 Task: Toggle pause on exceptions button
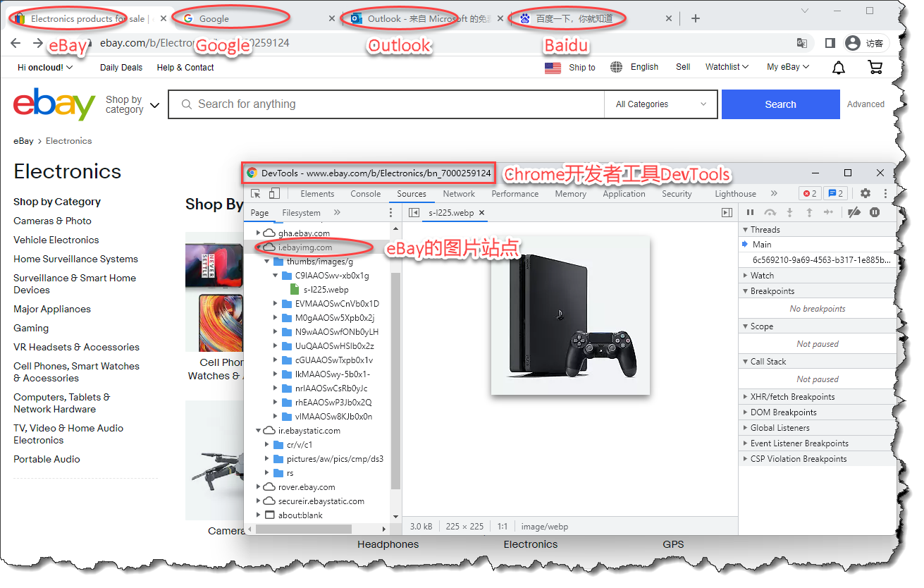875,213
